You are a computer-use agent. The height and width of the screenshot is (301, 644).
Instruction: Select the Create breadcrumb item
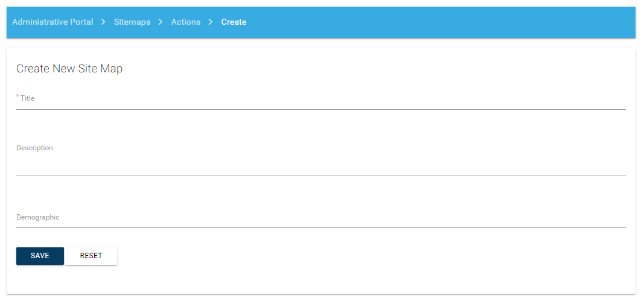[234, 22]
